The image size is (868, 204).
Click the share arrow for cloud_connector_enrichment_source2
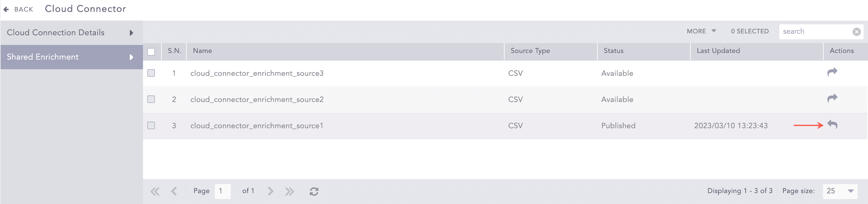point(832,98)
